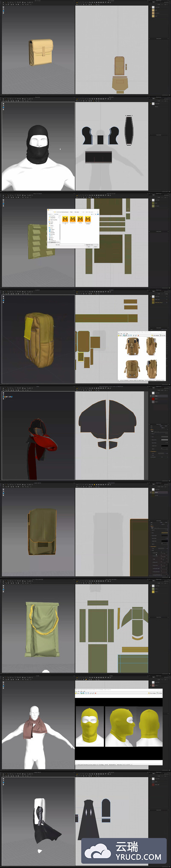Viewport: 171px width, 868px height.
Task: Select front view of yellow balaclava image
Action: click(90, 726)
